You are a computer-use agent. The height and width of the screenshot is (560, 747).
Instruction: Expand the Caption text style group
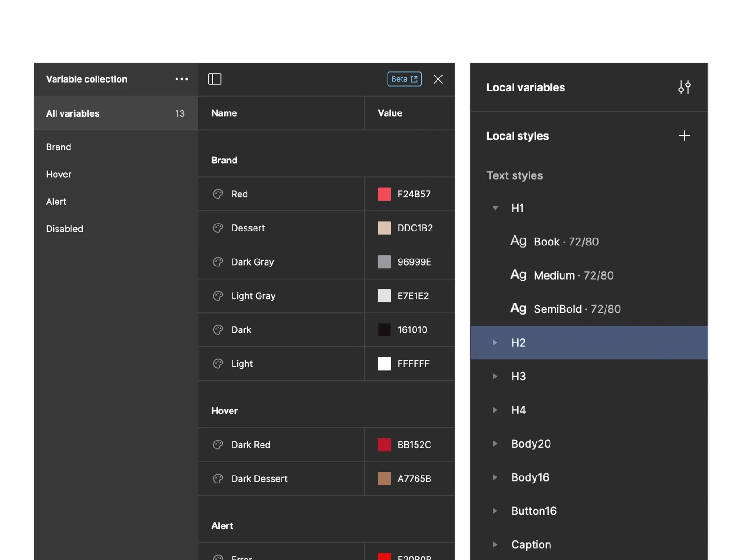[x=495, y=544]
